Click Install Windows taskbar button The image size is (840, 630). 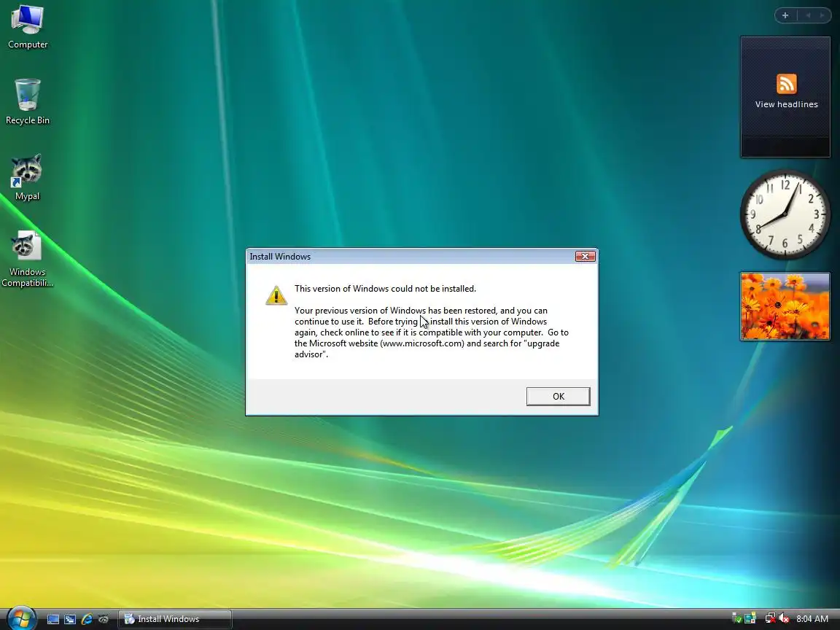tap(175, 619)
